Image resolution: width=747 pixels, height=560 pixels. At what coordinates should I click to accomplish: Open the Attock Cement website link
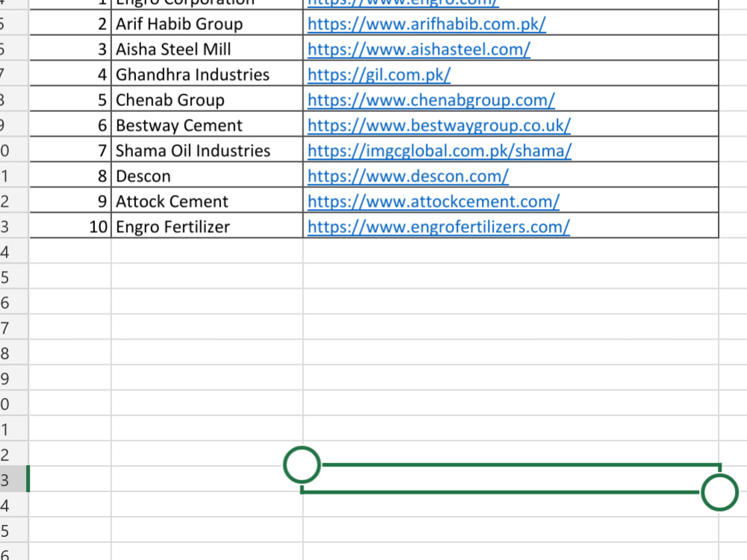[x=433, y=202]
